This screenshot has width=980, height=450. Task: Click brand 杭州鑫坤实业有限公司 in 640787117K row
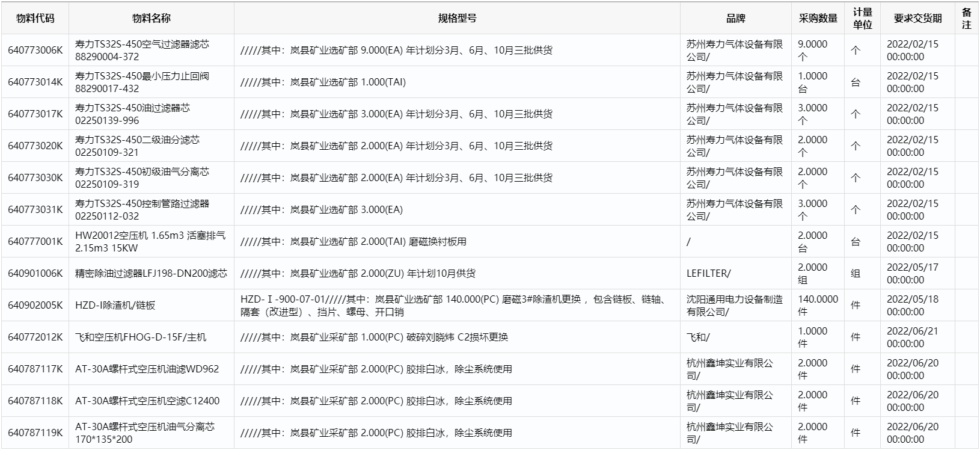click(730, 369)
